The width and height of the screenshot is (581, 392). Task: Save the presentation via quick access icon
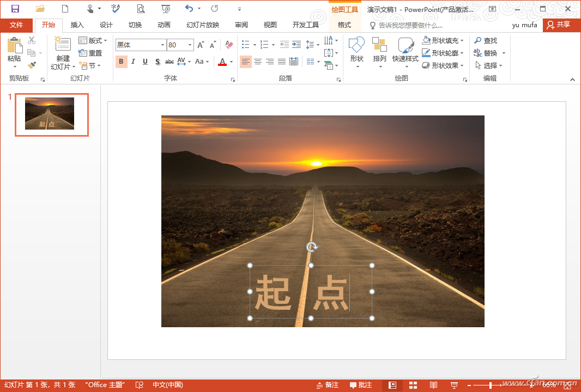[x=15, y=9]
